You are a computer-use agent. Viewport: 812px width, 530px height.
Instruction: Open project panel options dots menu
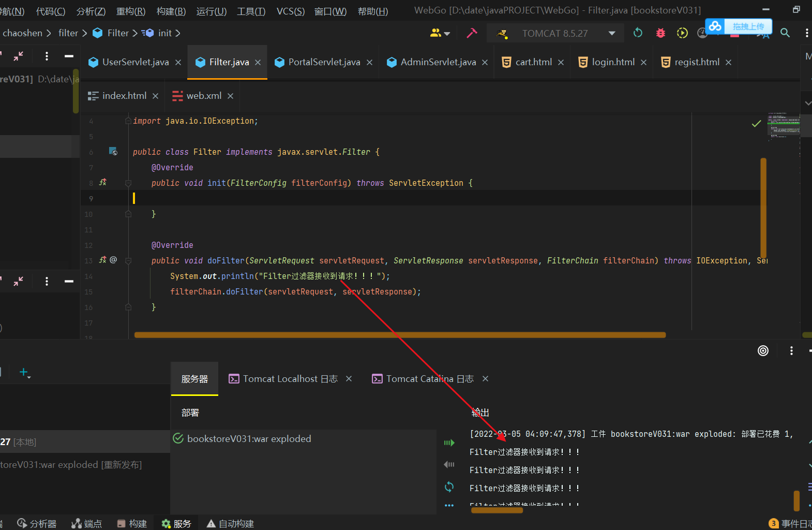pyautogui.click(x=47, y=56)
